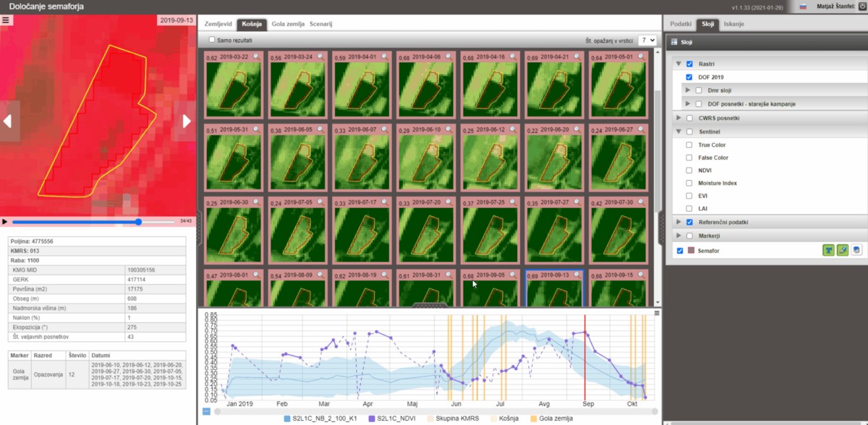Viewport: 868px width, 425px height.
Task: Click the chart range scrollbar below the axis
Action: (437, 411)
